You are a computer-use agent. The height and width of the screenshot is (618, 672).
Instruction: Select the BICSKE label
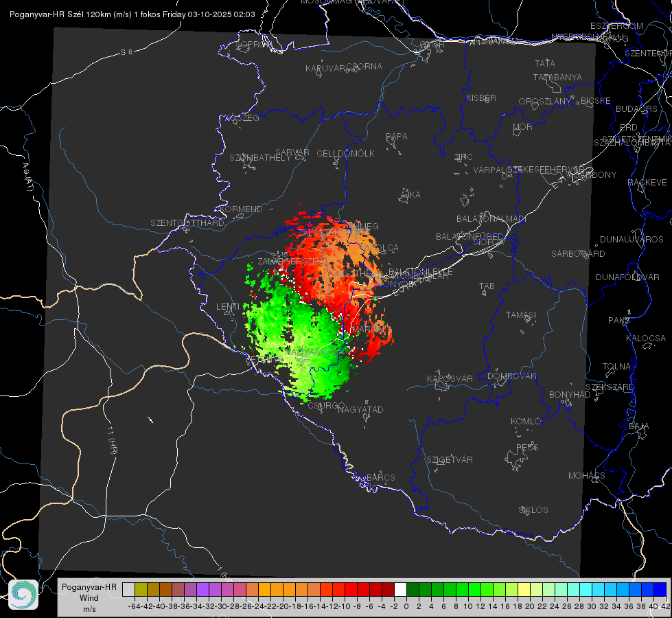click(595, 100)
